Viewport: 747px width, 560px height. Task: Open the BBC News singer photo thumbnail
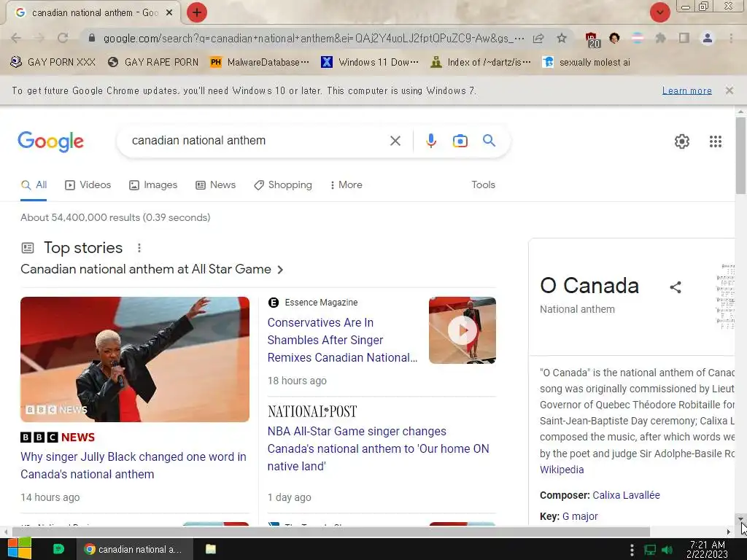(x=135, y=359)
